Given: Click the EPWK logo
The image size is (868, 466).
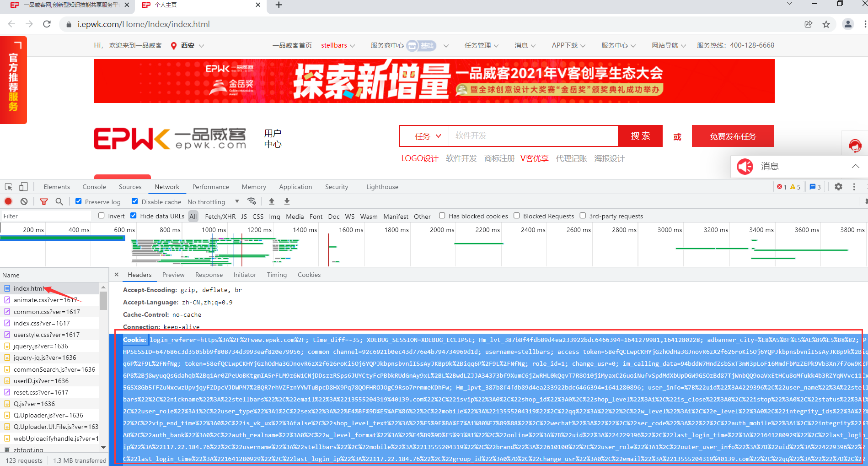Looking at the screenshot, I should pos(170,139).
